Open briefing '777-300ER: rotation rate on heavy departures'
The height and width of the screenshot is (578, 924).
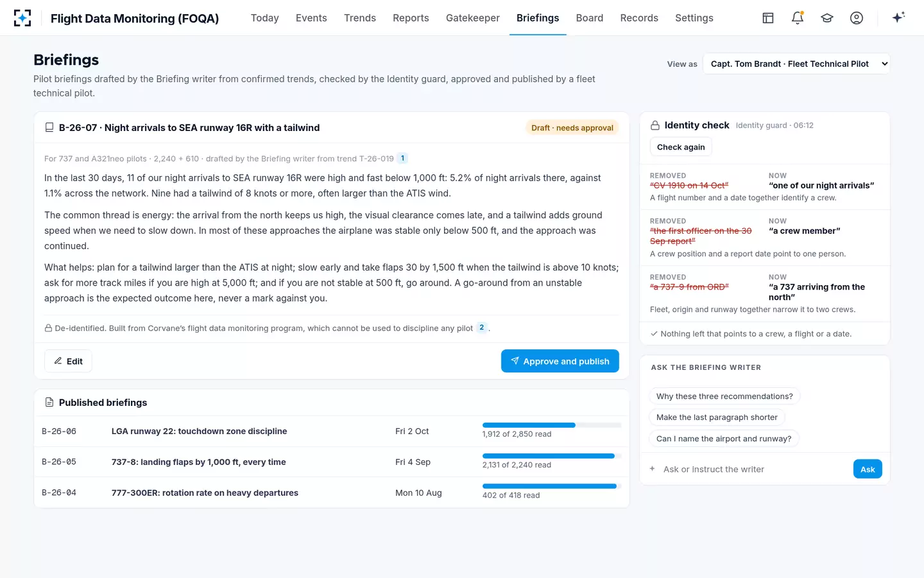coord(205,493)
